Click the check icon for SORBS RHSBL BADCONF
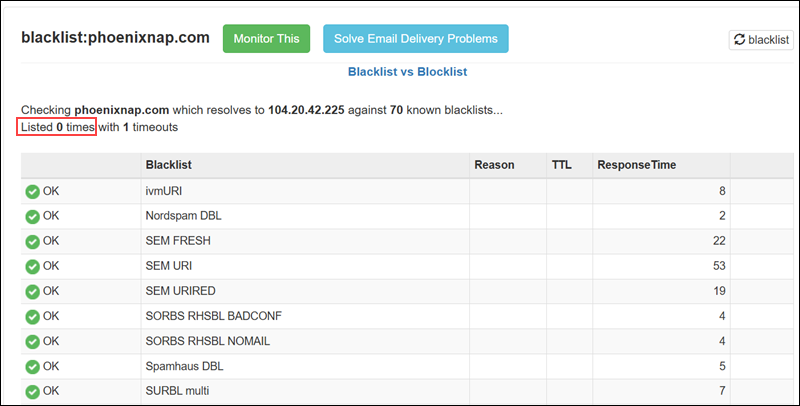Screen dimensions: 800x406 (33, 317)
